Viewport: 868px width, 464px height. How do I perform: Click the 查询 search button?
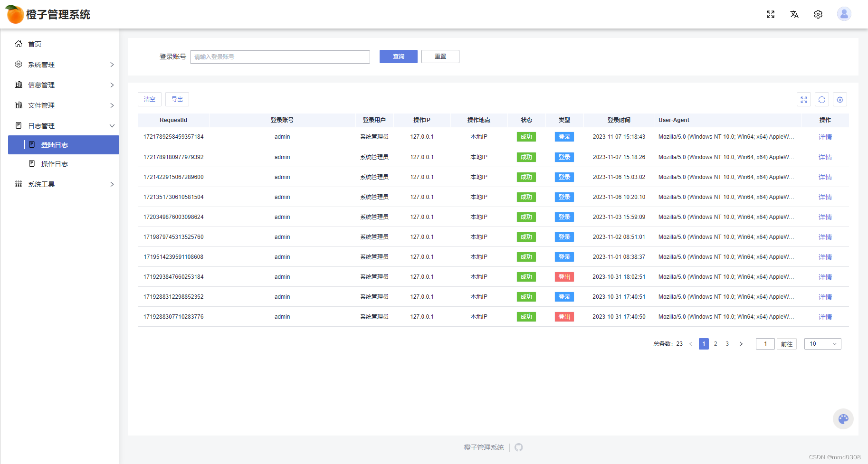399,57
